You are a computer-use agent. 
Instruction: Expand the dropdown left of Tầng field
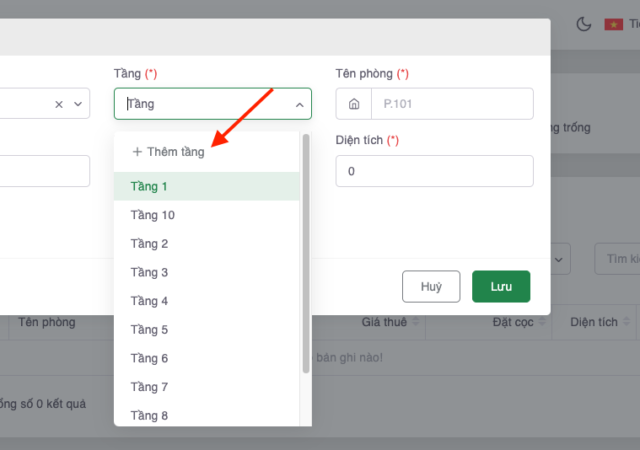click(77, 104)
